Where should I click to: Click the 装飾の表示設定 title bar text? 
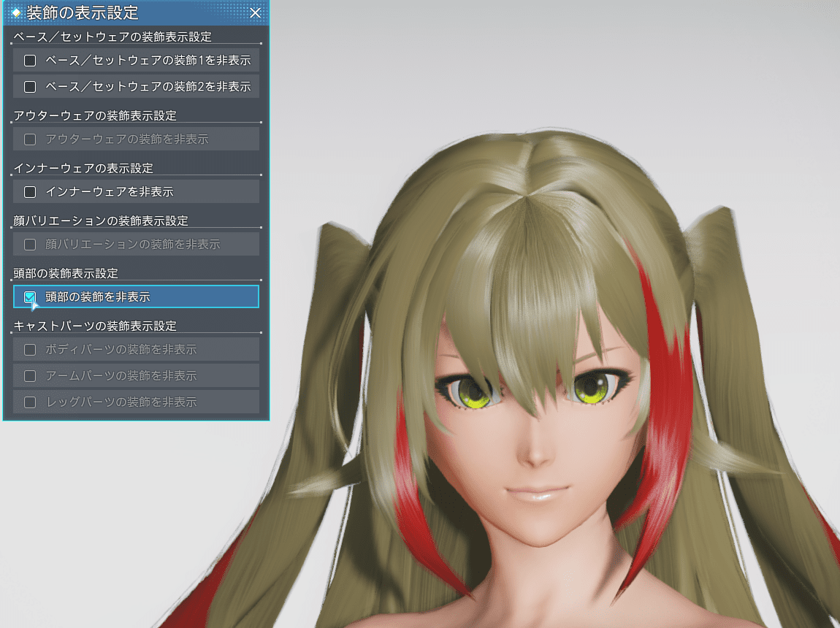pyautogui.click(x=82, y=13)
